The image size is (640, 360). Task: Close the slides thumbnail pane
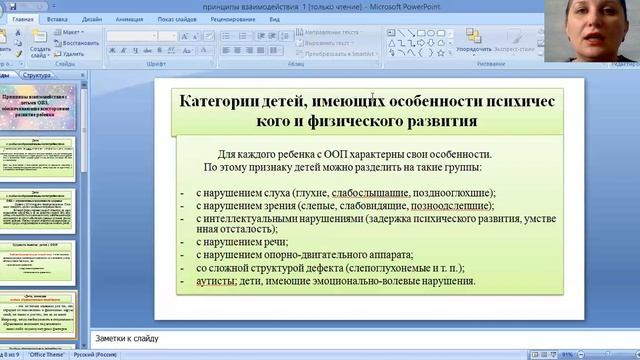click(82, 75)
